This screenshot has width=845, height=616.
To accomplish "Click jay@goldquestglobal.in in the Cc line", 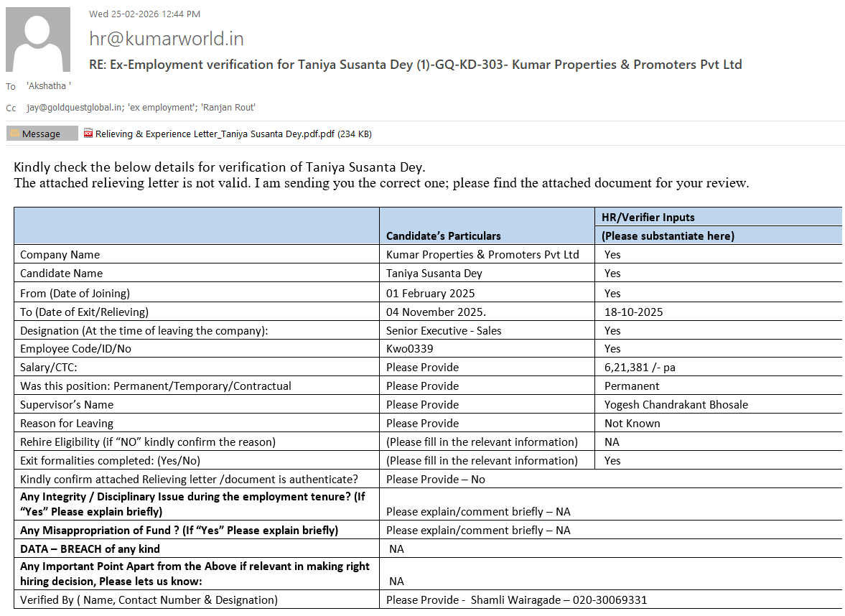I will click(73, 108).
